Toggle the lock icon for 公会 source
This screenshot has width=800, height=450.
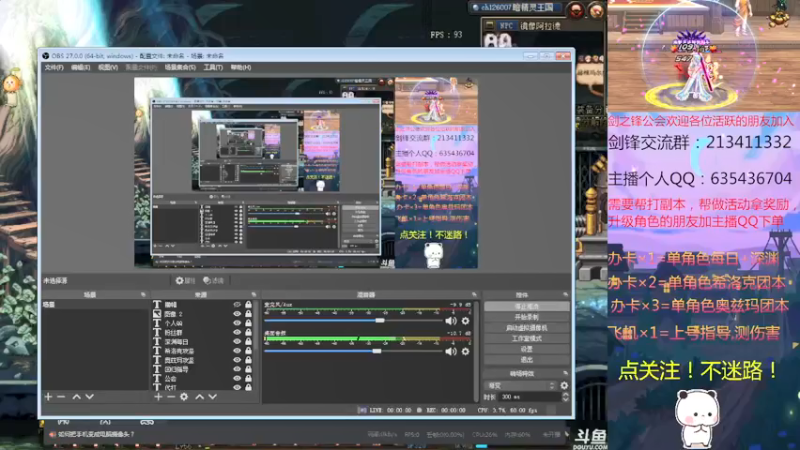(248, 379)
